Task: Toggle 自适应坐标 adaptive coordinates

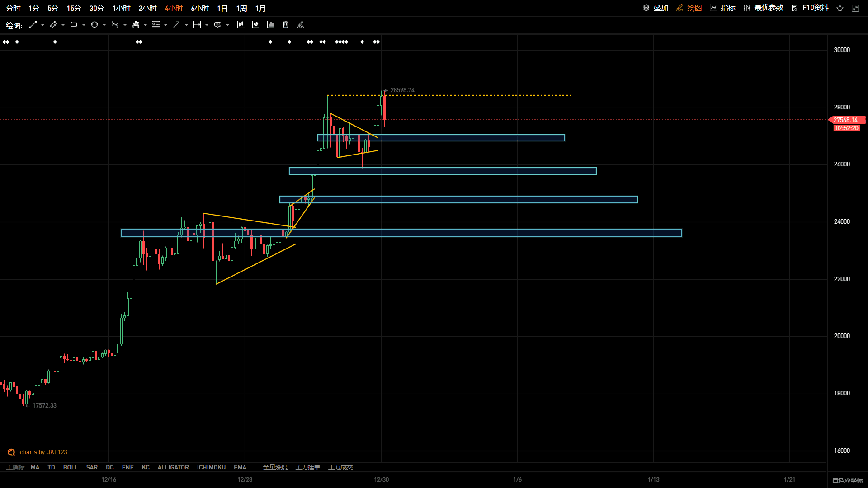Action: 848,480
